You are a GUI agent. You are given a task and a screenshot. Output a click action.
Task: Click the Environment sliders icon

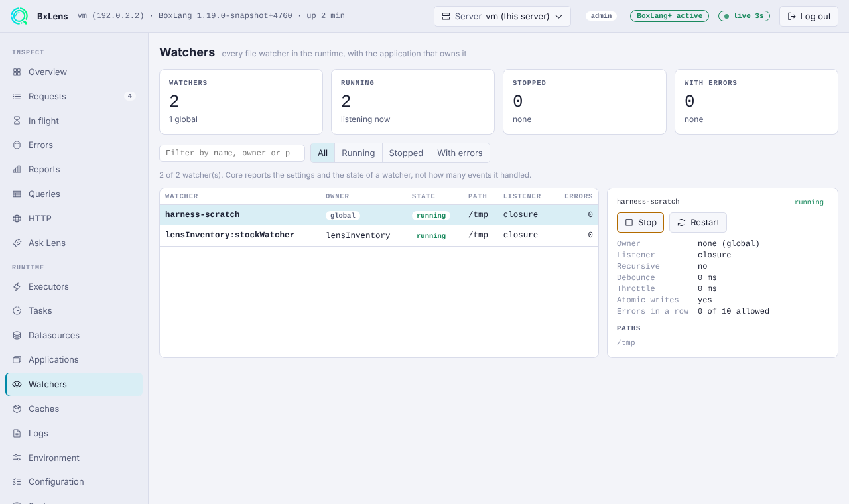coord(17,458)
